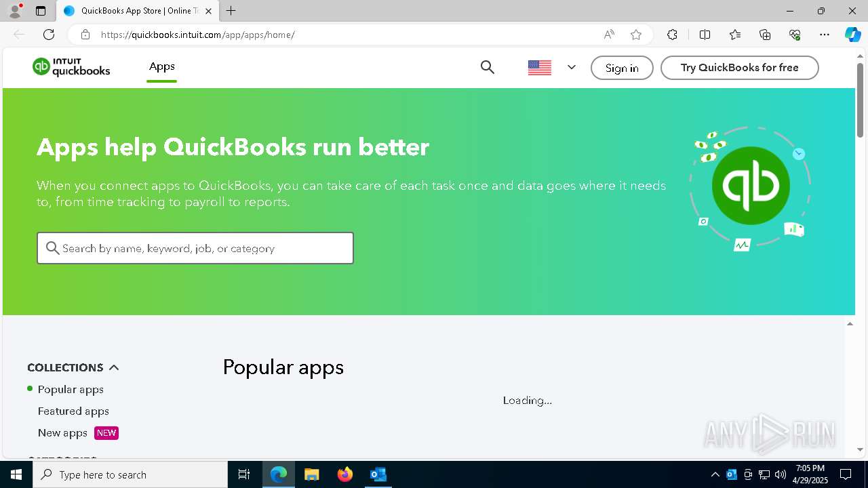Open Task View on taskbar
Image resolution: width=868 pixels, height=488 pixels.
244,474
